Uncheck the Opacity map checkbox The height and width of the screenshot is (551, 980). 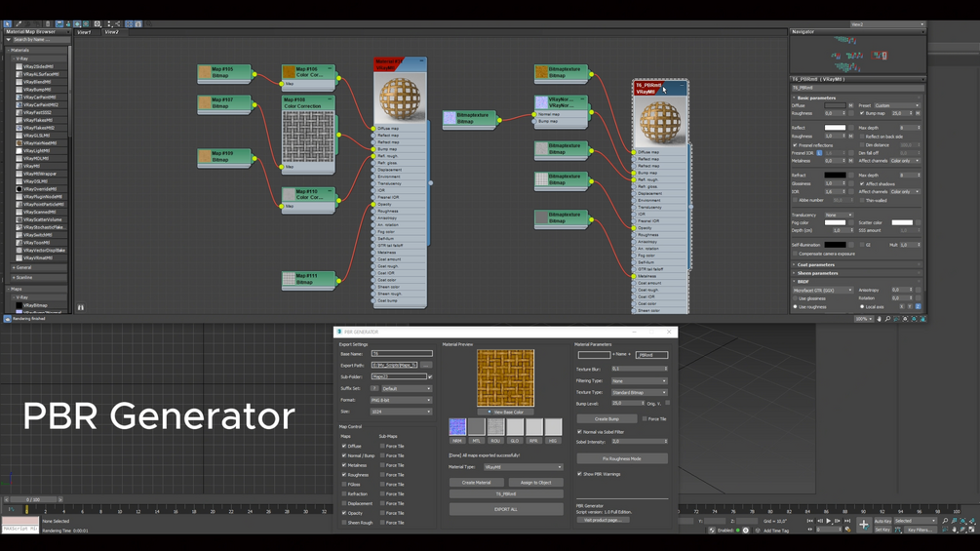[344, 513]
